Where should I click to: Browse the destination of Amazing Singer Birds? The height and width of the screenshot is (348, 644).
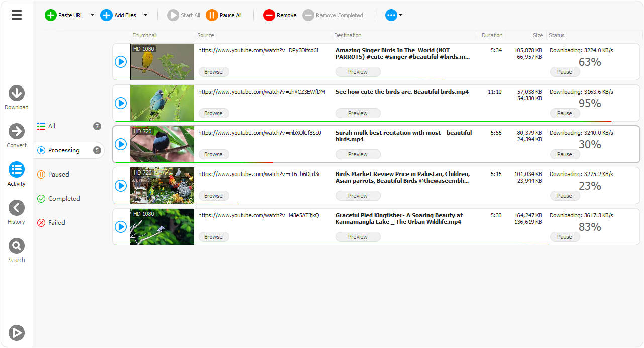pos(213,72)
